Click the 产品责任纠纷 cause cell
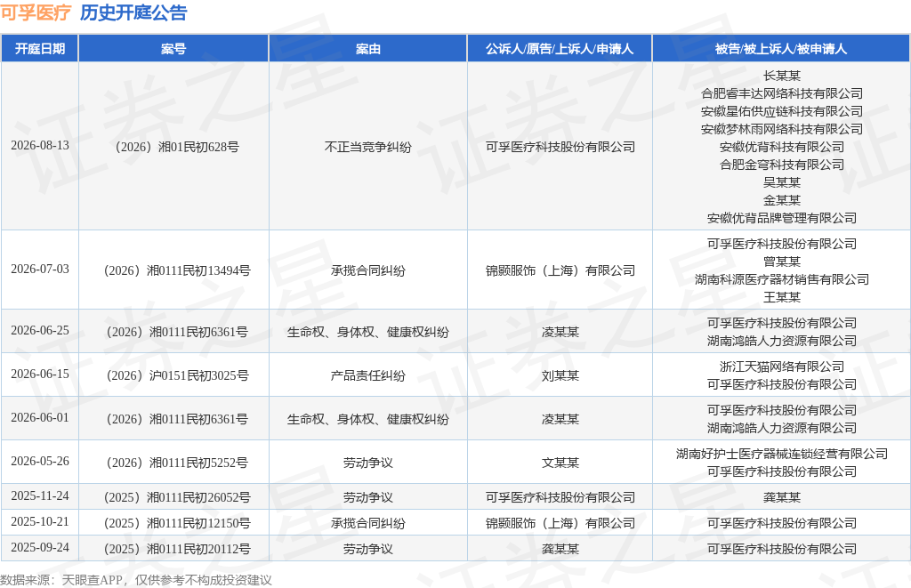 tap(367, 375)
